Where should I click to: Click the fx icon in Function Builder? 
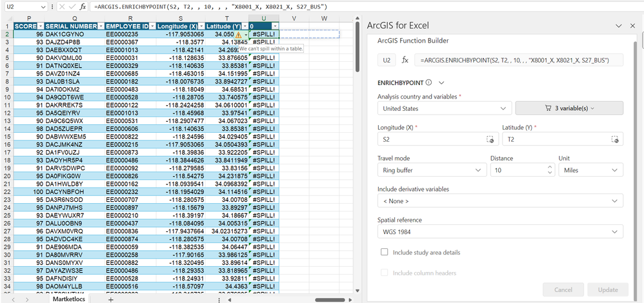tap(405, 61)
